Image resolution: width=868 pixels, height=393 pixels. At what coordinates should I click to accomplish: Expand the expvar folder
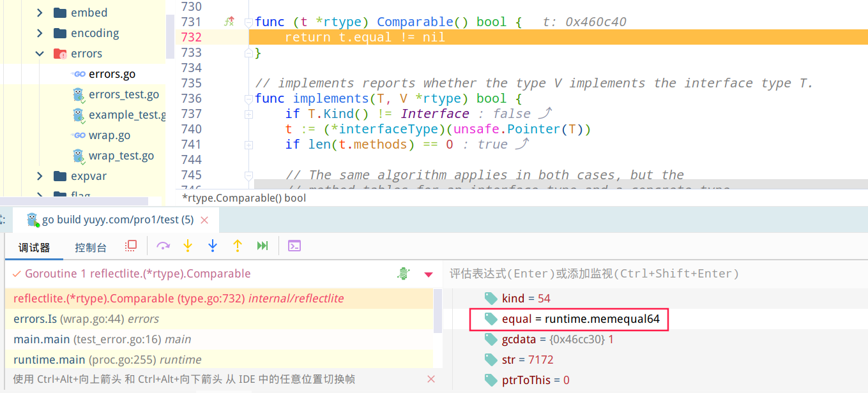40,176
